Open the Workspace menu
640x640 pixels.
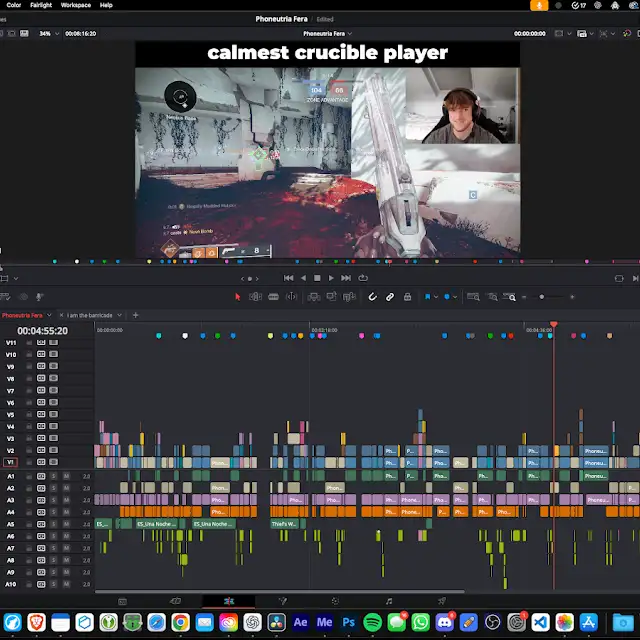(76, 5)
